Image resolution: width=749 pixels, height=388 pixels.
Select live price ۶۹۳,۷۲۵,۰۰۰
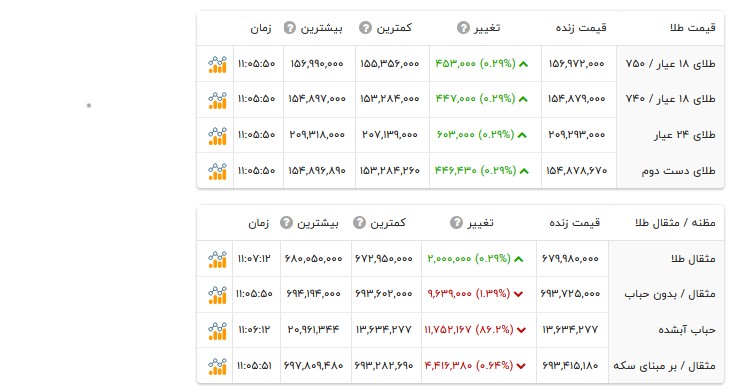pos(570,294)
